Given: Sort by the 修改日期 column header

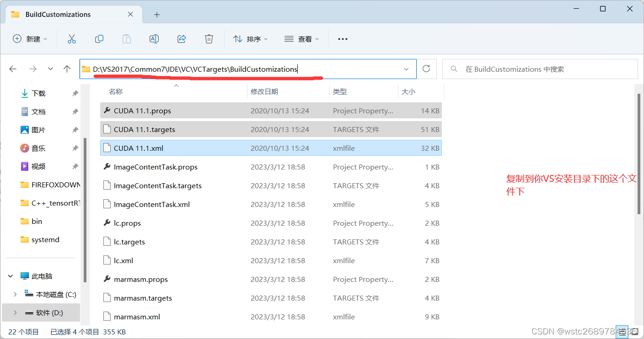Looking at the screenshot, I should pos(264,91).
